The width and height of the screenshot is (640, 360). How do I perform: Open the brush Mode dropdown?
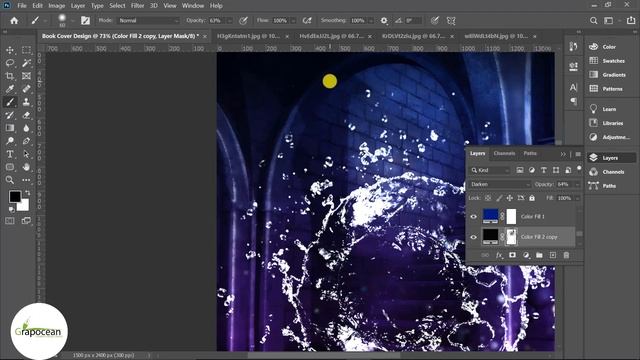149,20
